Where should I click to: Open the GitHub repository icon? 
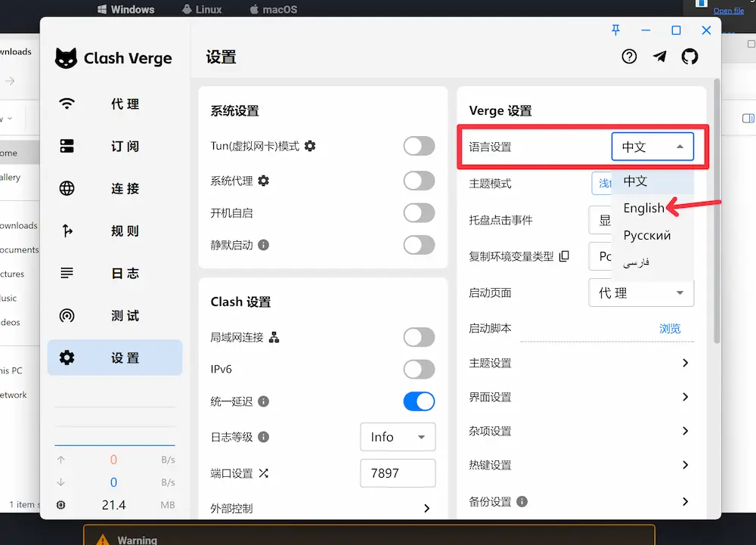pos(689,57)
